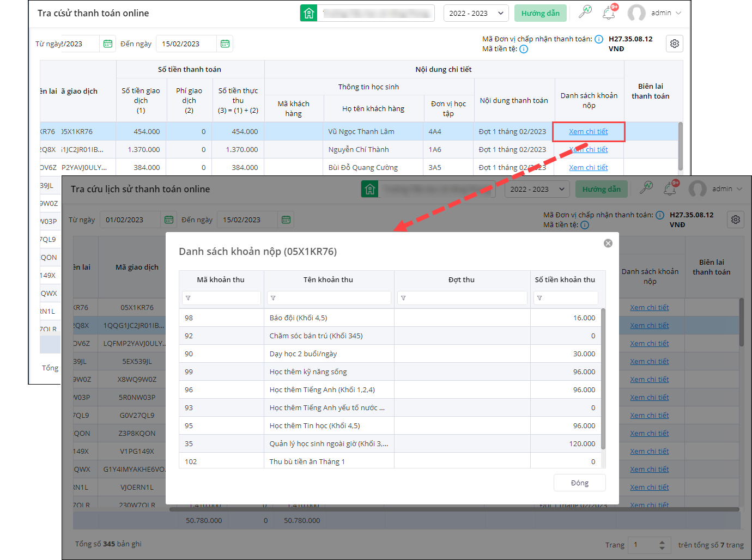752x560 pixels.
Task: Click the filter icon under Số tiền khoản thu
Action: [x=539, y=298]
